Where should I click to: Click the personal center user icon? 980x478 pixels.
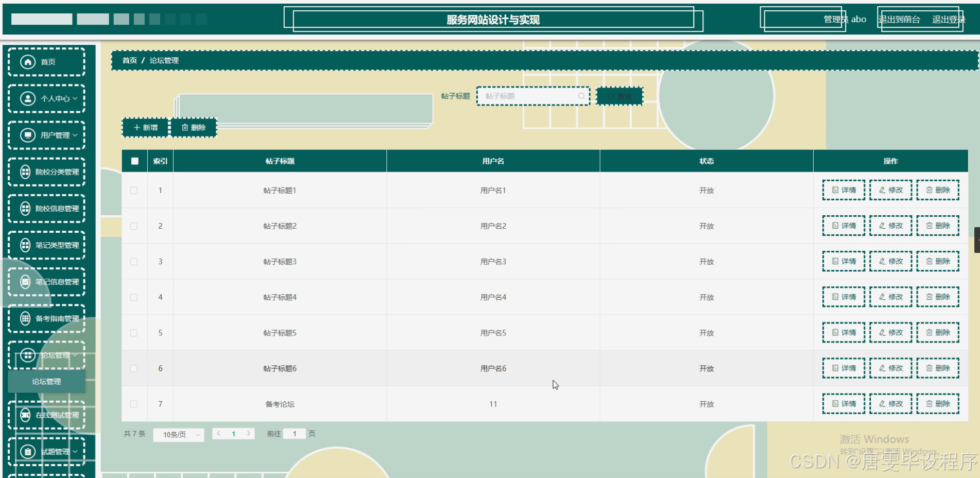click(28, 98)
